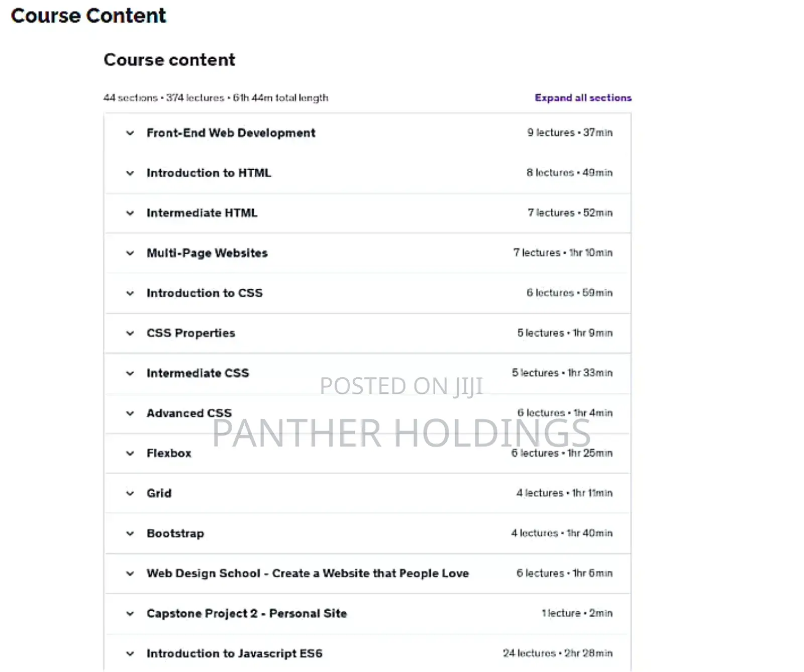Click the Web Design School section title
The image size is (804, 672).
click(308, 573)
